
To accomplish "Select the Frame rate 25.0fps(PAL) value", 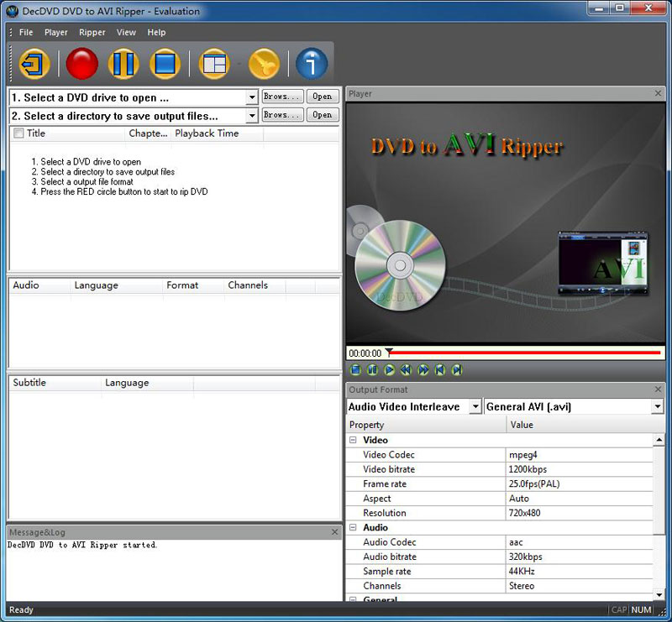I will coord(580,483).
